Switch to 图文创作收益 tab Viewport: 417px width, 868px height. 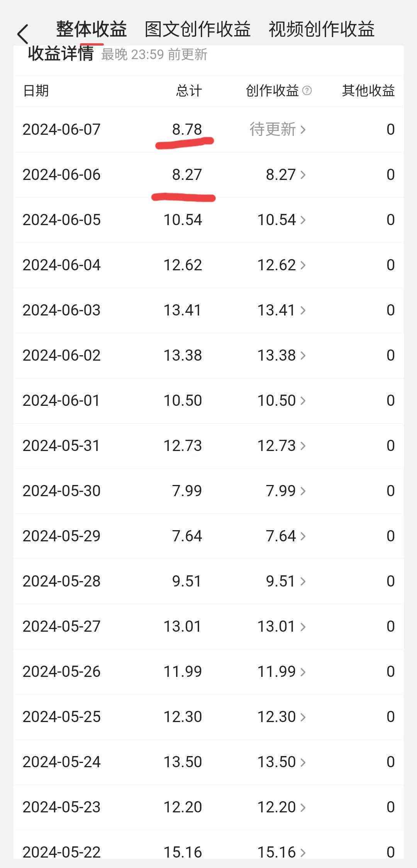(x=198, y=29)
